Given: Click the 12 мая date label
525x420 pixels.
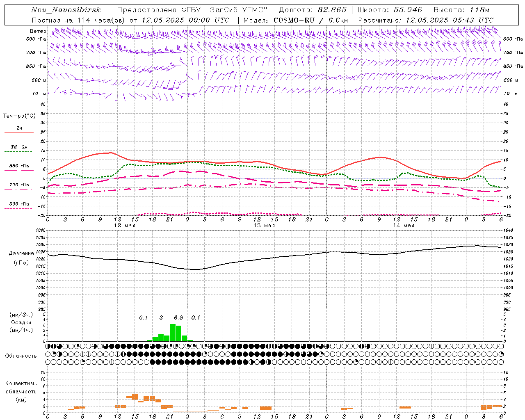Looking at the screenshot, I should coord(125,226).
